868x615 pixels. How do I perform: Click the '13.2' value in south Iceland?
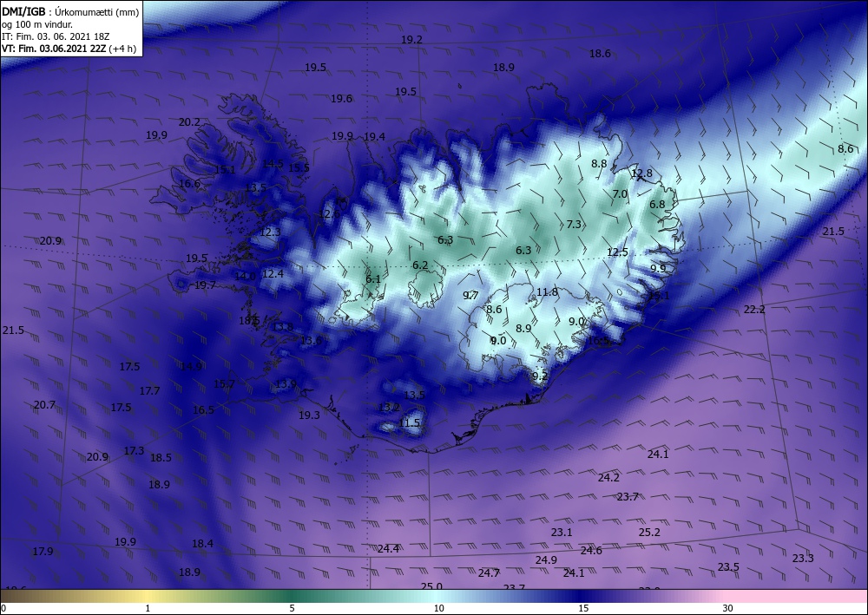(x=389, y=408)
